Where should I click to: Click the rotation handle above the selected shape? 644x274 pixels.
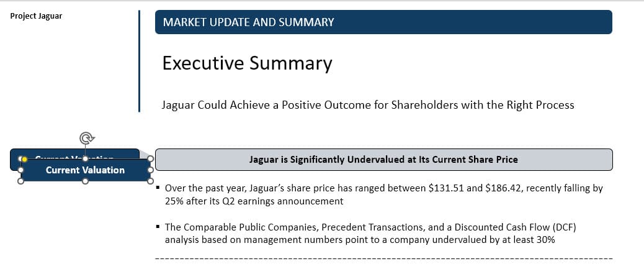[85, 138]
